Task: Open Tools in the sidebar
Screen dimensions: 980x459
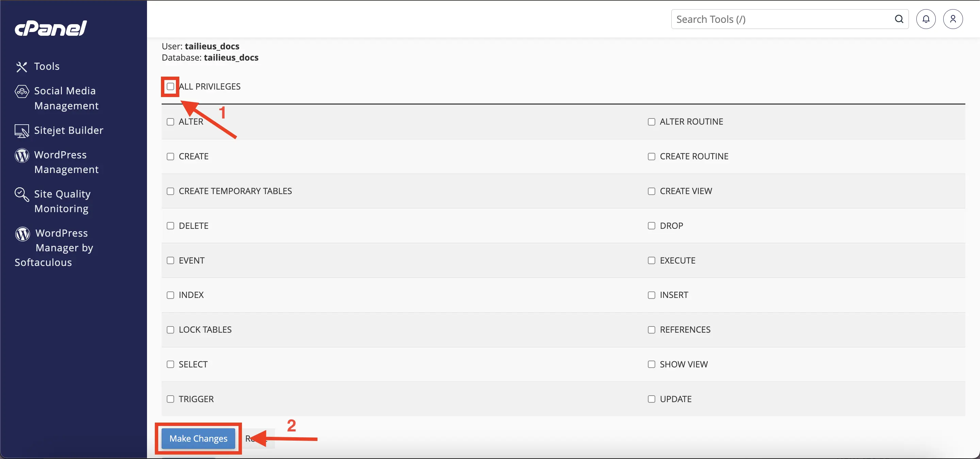Action: pyautogui.click(x=47, y=66)
